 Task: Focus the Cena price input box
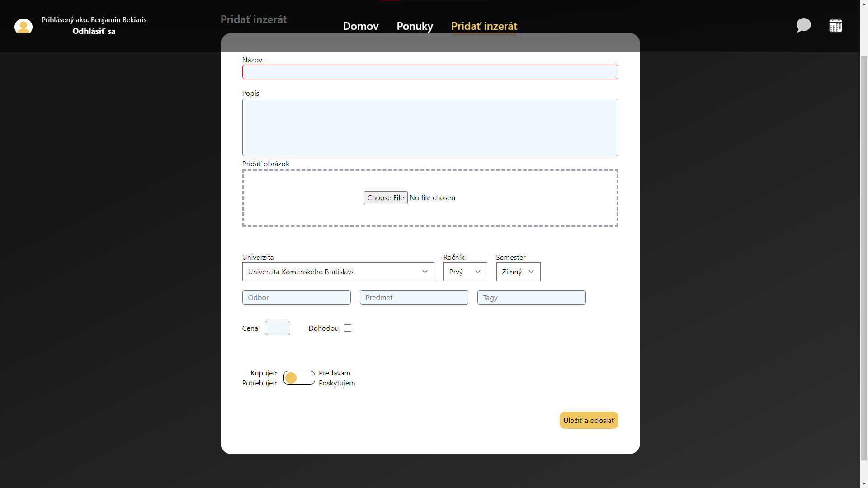pos(277,328)
